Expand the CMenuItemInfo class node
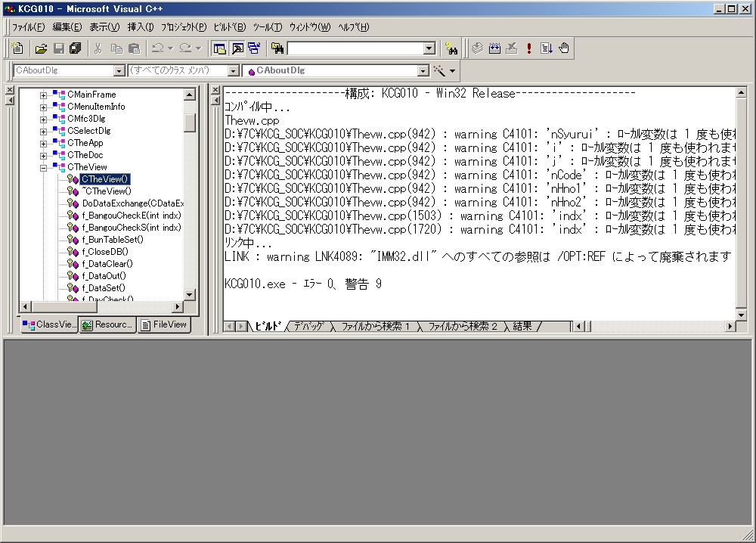Screen dimensions: 756x543 43,107
